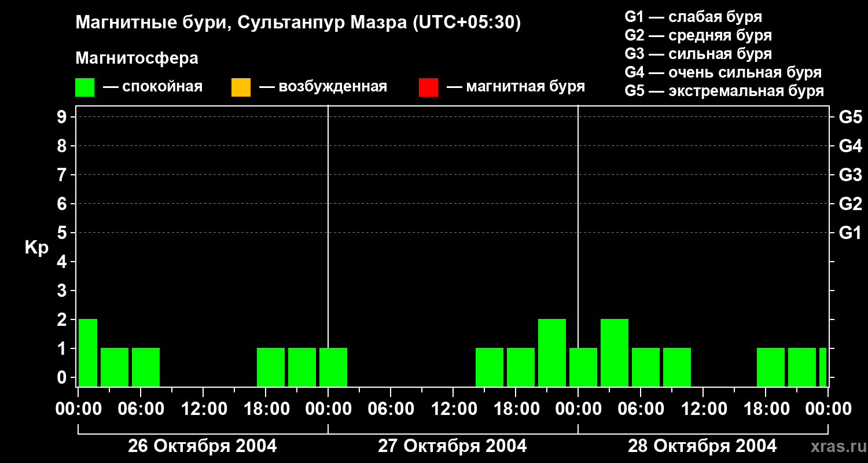Click the 'Магнитосфера' heading
The height and width of the screenshot is (463, 868).
tap(137, 58)
